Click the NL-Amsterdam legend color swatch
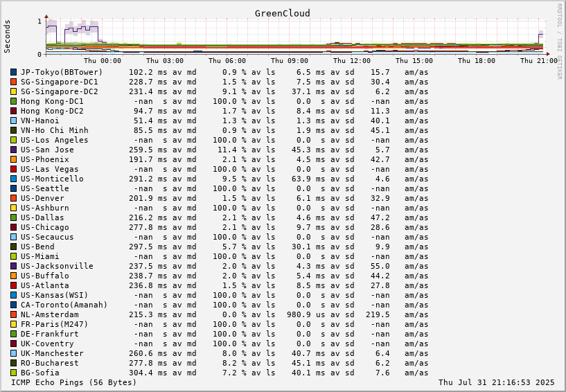The height and width of the screenshot is (392, 566). [13, 314]
